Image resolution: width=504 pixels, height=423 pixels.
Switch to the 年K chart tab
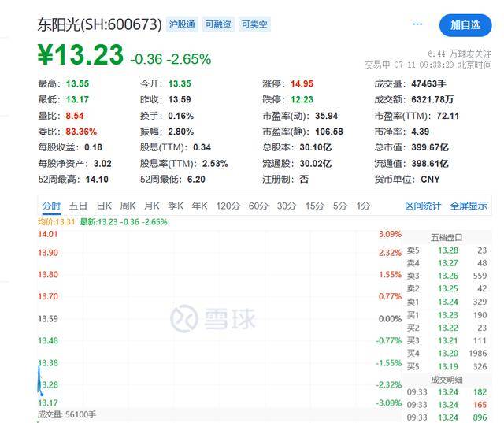pos(199,206)
